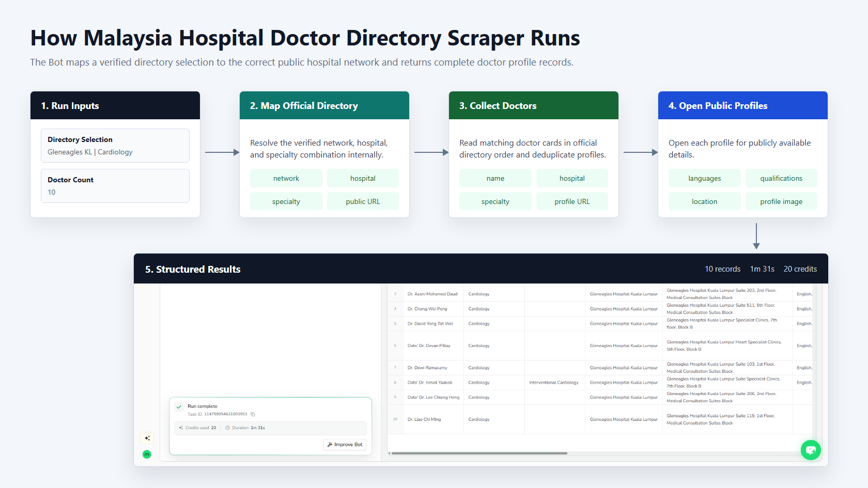Viewport: 868px width, 488px height.
Task: Click address cell mentioning Heart Specialist Clinics
Action: [x=727, y=345]
